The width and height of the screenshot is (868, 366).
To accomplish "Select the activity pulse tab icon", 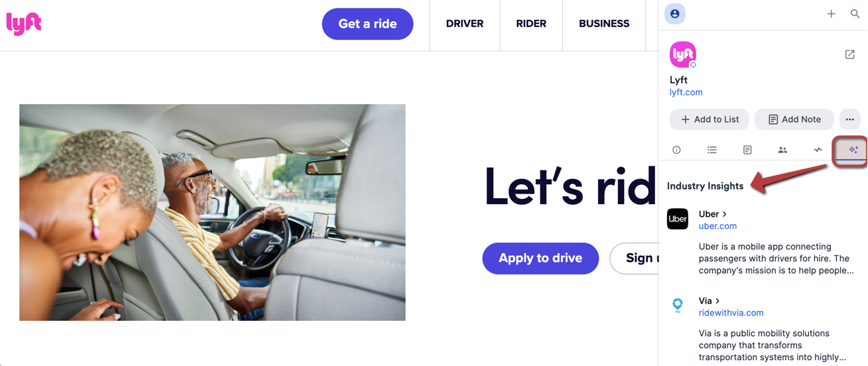I will [x=818, y=150].
